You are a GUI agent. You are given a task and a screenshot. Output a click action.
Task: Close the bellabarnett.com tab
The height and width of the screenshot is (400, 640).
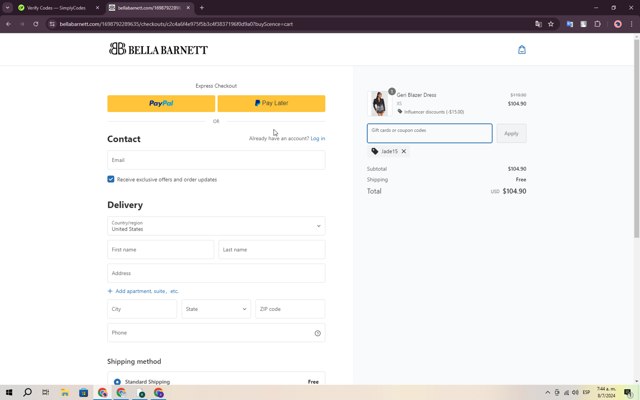[188, 8]
